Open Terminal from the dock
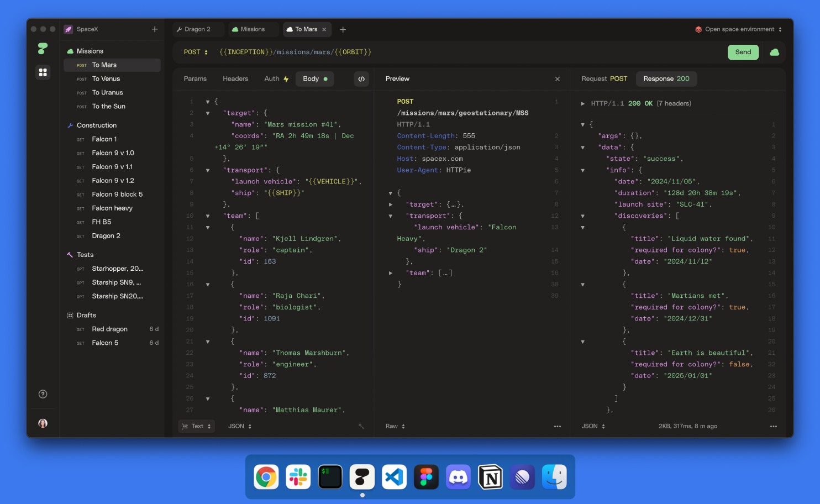 pyautogui.click(x=330, y=477)
